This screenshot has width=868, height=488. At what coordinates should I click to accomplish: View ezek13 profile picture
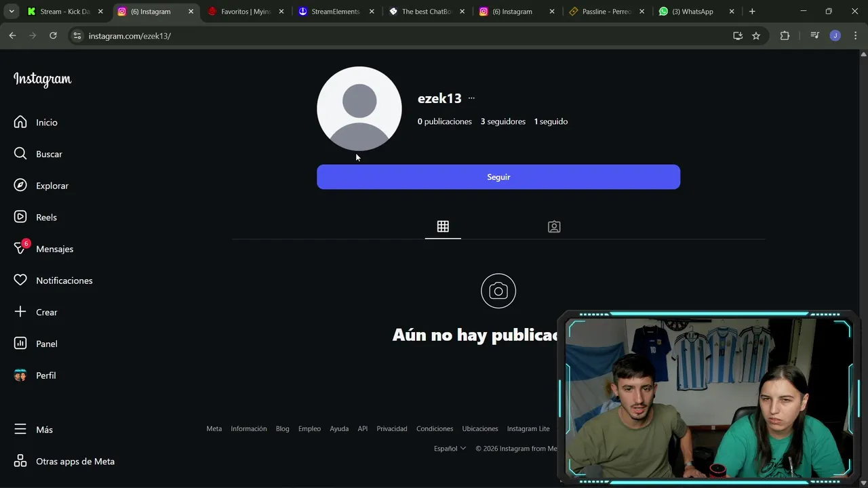(359, 108)
